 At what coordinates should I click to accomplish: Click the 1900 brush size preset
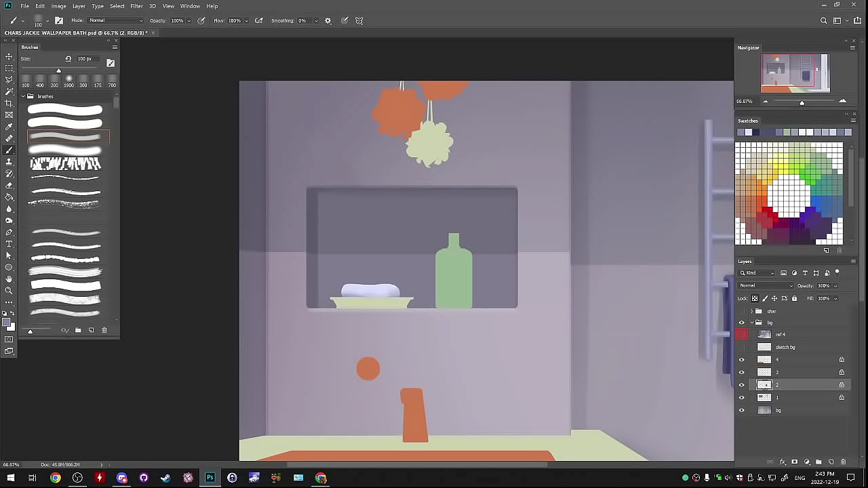(68, 81)
